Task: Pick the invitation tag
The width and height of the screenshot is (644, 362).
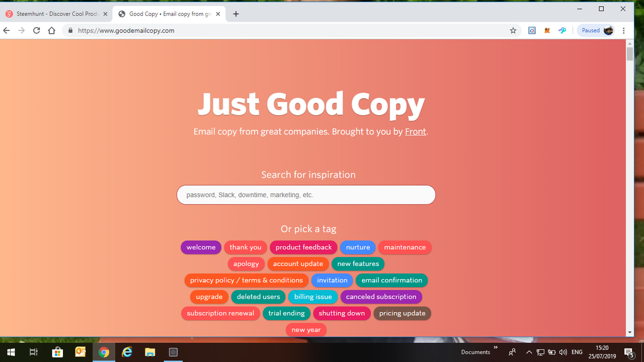Action: pyautogui.click(x=332, y=281)
